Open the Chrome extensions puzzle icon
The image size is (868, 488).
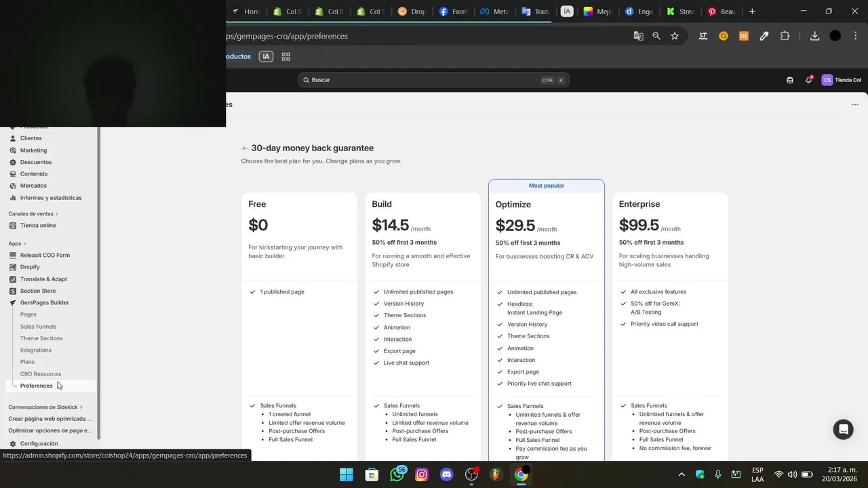click(x=785, y=36)
